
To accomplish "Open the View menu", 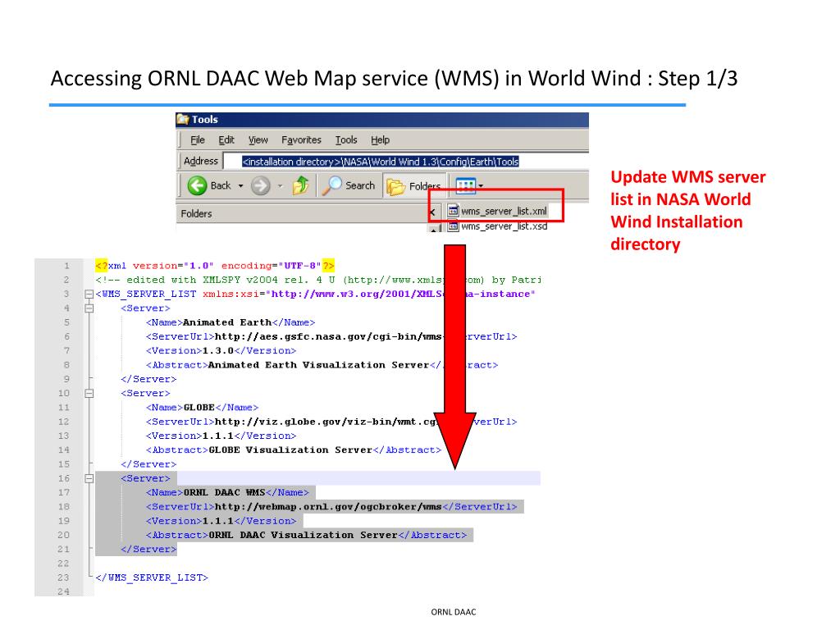I will pos(258,139).
